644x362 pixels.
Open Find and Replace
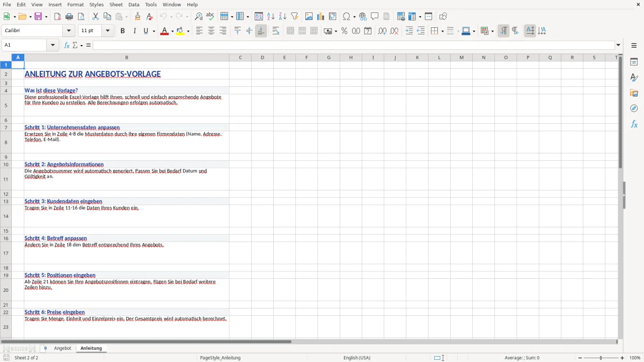coord(199,17)
